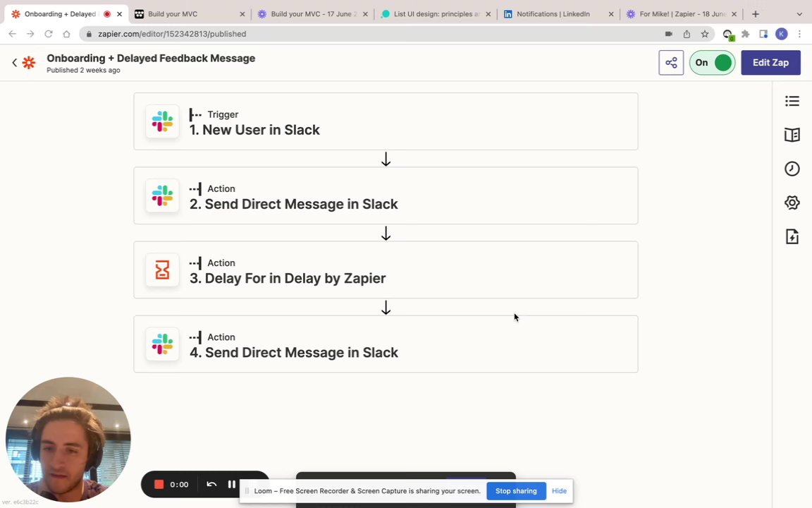
Task: Open the extensions puzzle icon
Action: click(746, 34)
